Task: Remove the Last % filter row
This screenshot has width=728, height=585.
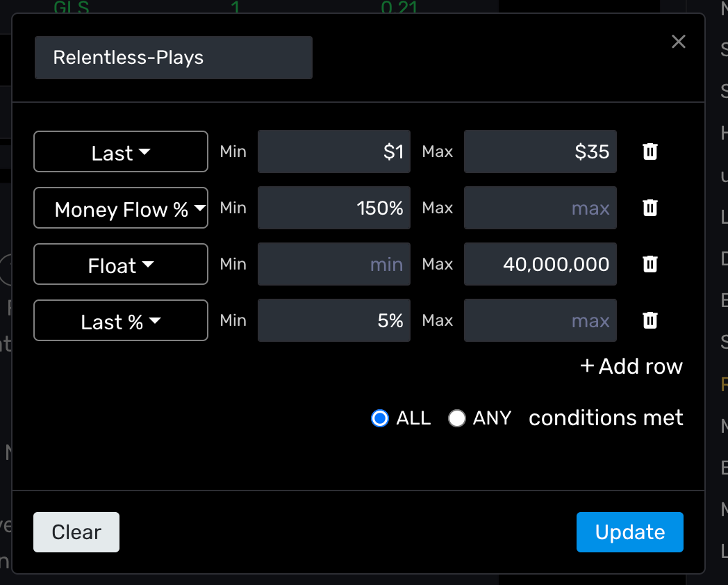Action: click(x=650, y=320)
